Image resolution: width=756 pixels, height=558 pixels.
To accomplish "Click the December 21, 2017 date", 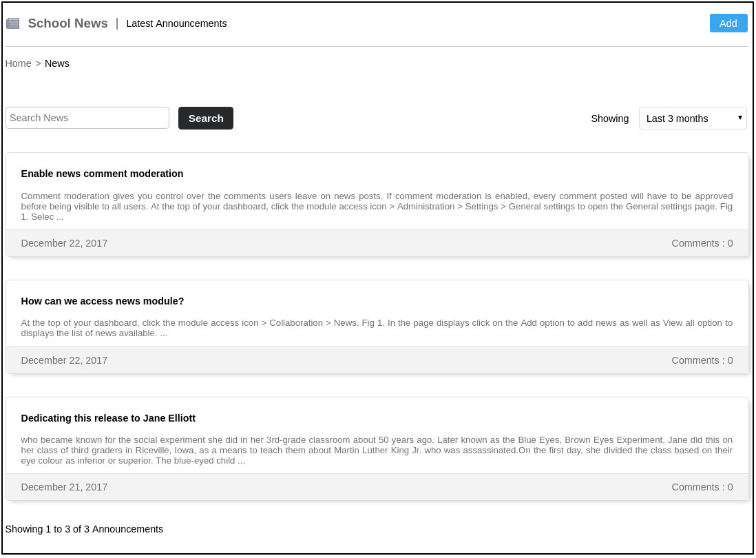I will [64, 487].
